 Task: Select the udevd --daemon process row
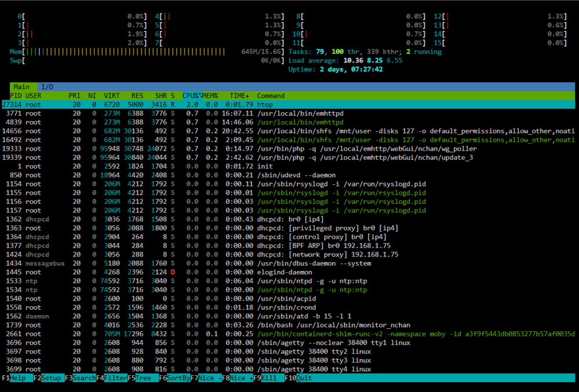coord(288,175)
